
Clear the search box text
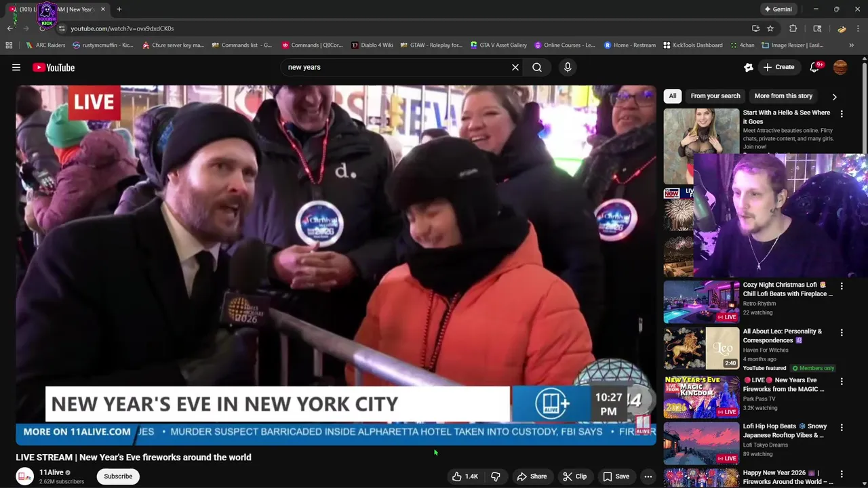point(515,67)
